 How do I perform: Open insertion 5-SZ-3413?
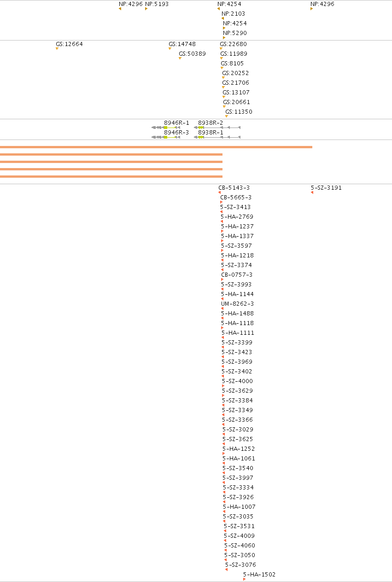235,208
